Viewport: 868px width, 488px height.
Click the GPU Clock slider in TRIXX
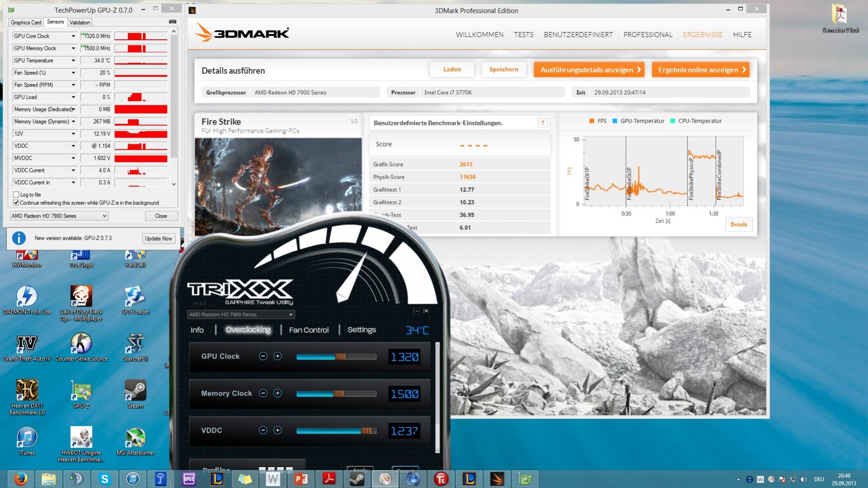click(336, 357)
